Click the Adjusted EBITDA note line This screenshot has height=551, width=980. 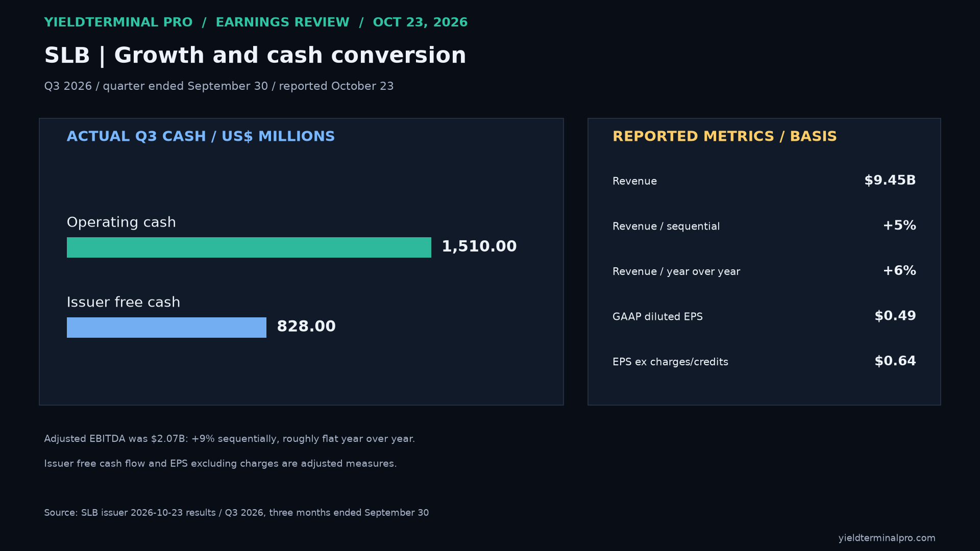point(229,439)
